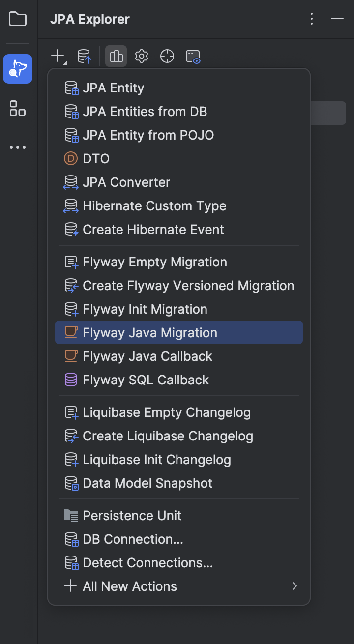Click the plus icon in JPA Explorer toolbar
Viewport: 354px width, 644px height.
[x=58, y=57]
